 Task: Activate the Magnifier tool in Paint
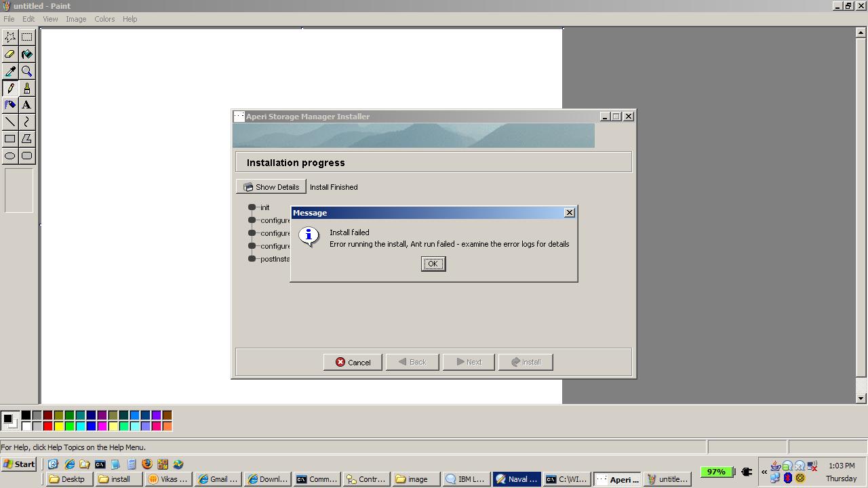click(x=26, y=71)
